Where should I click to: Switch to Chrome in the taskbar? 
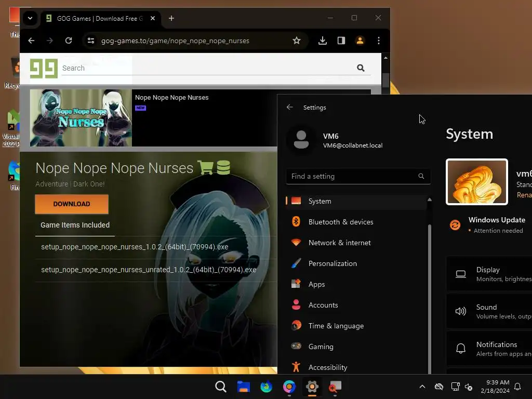click(x=289, y=387)
